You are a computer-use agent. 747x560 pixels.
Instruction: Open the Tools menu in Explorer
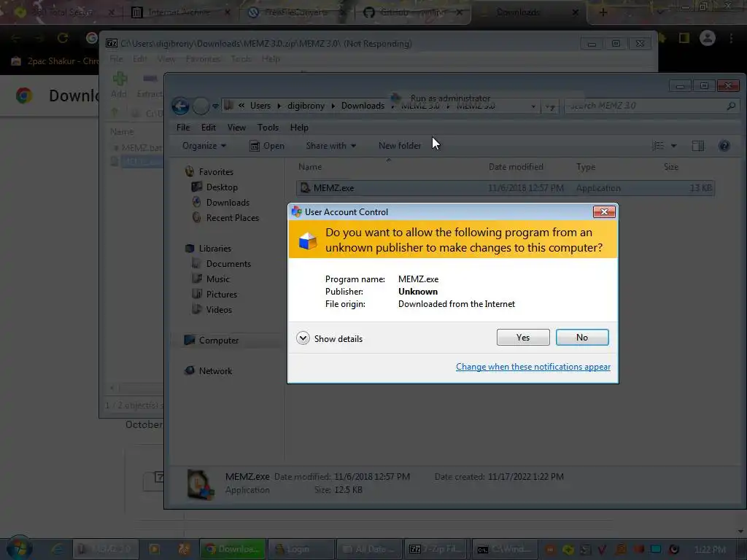pos(268,128)
